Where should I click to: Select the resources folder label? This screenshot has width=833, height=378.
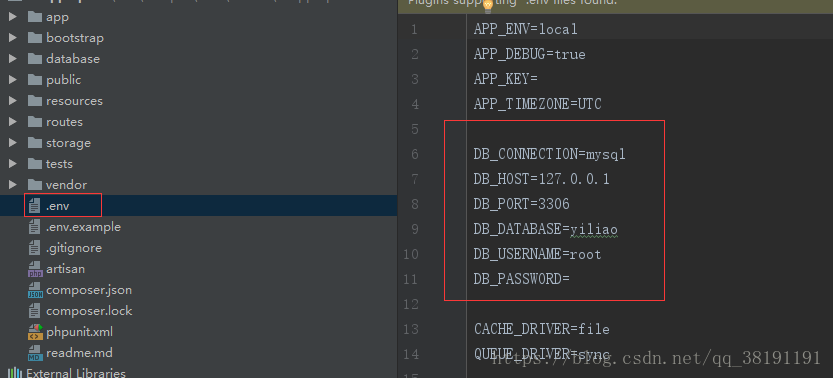tap(74, 101)
